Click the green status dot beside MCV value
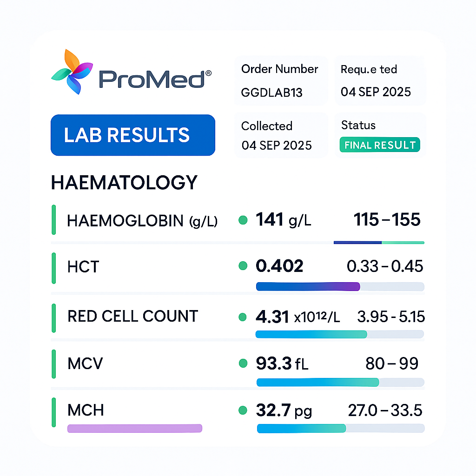Image resolution: width=476 pixels, height=476 pixels. coord(242,364)
